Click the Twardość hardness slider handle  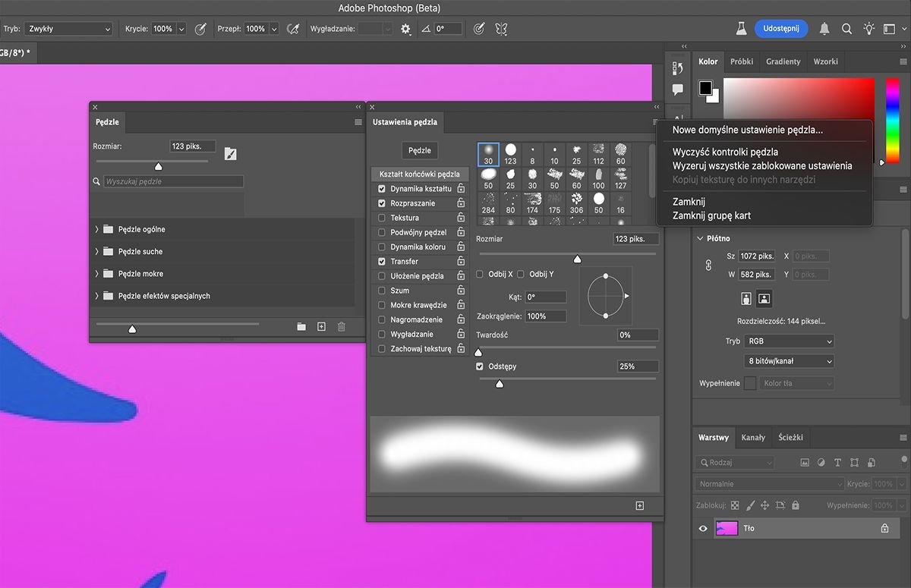[x=478, y=352]
